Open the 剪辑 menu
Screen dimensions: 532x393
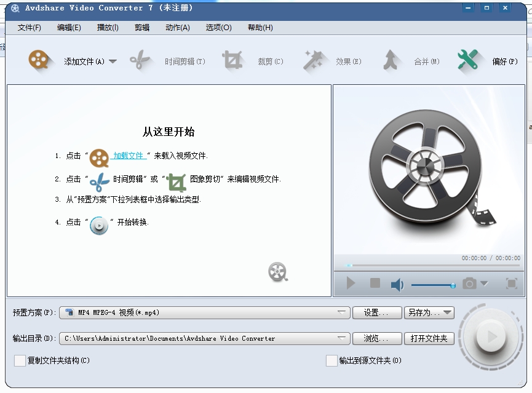coord(142,28)
